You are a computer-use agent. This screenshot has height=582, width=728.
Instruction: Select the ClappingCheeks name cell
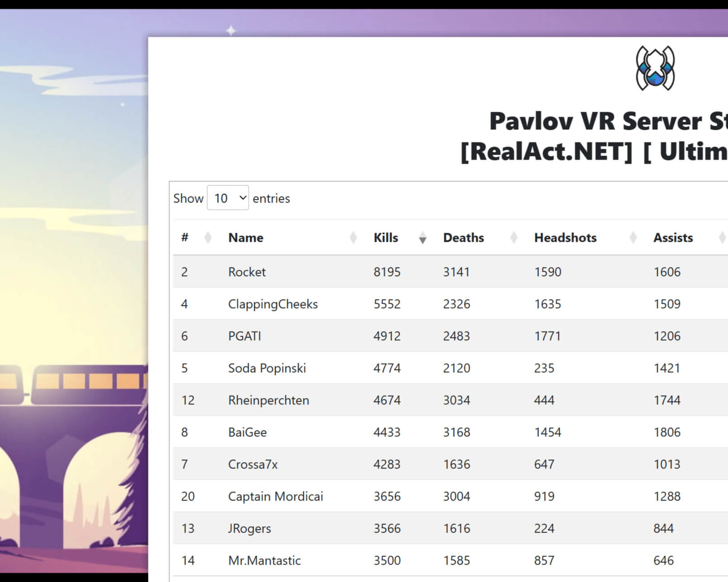pyautogui.click(x=273, y=304)
